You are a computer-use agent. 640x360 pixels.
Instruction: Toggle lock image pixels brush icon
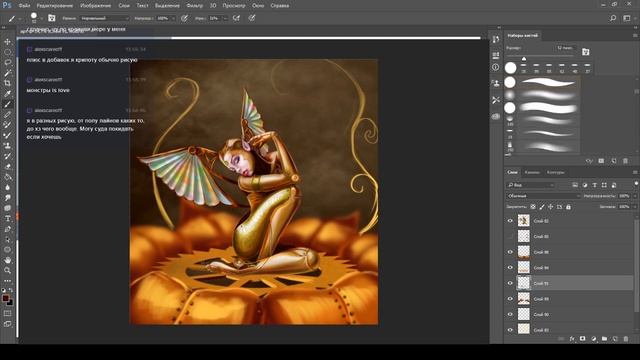point(542,207)
